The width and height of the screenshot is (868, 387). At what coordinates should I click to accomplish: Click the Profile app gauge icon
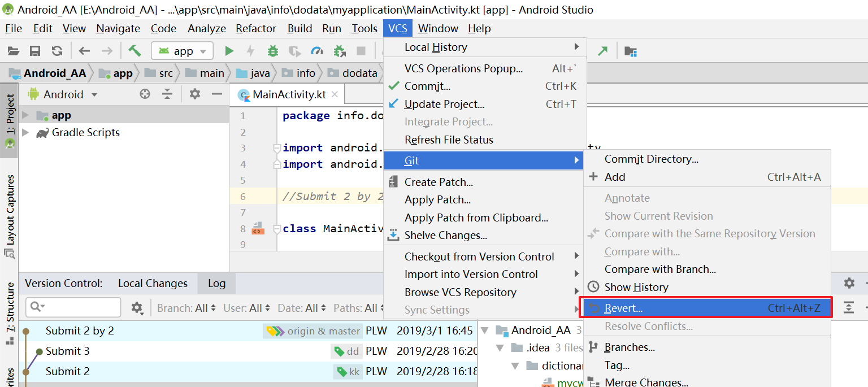pos(317,51)
